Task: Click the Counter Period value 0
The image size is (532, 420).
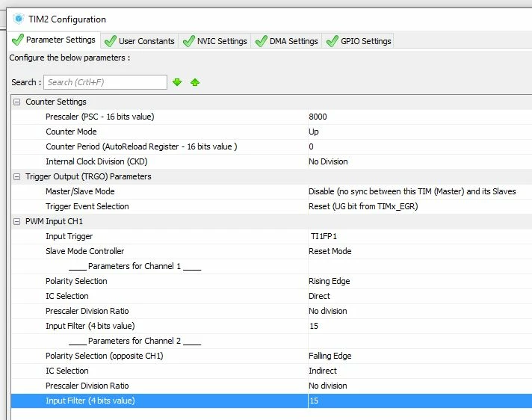Action: click(311, 146)
